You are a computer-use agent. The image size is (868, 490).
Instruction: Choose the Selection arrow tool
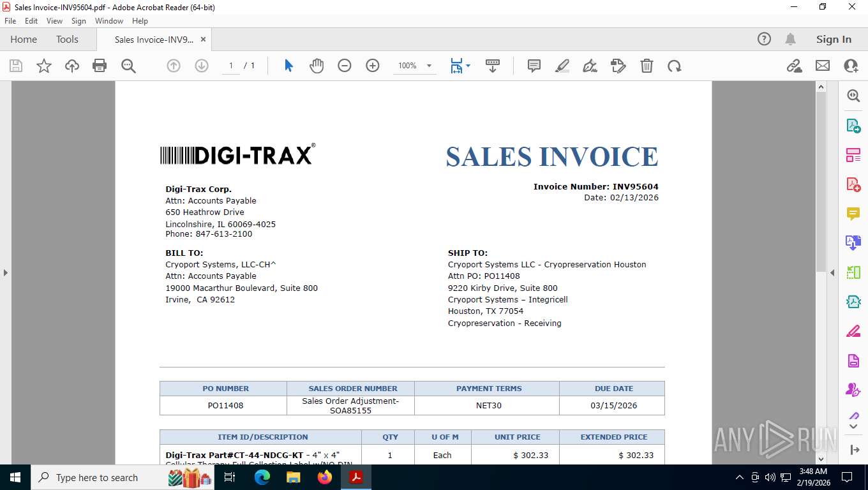click(x=288, y=66)
